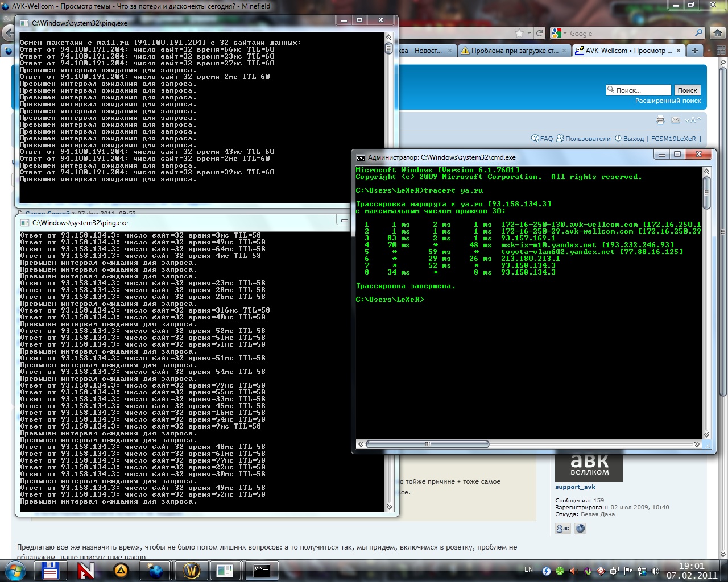This screenshot has width=728, height=582.
Task: Open the Windows Start menu orb
Action: coord(15,570)
